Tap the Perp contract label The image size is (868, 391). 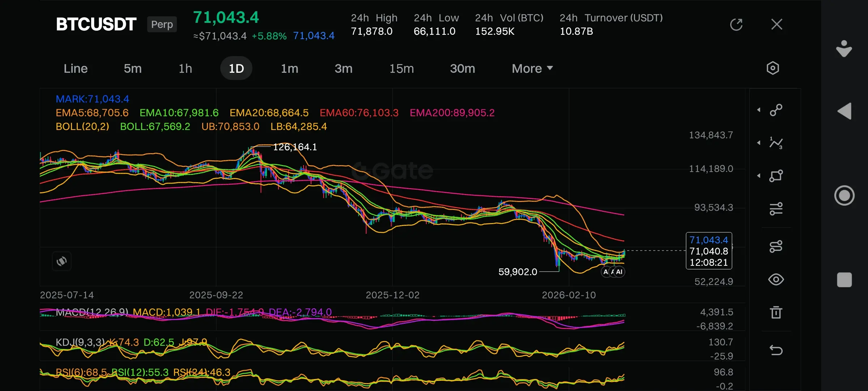(162, 25)
